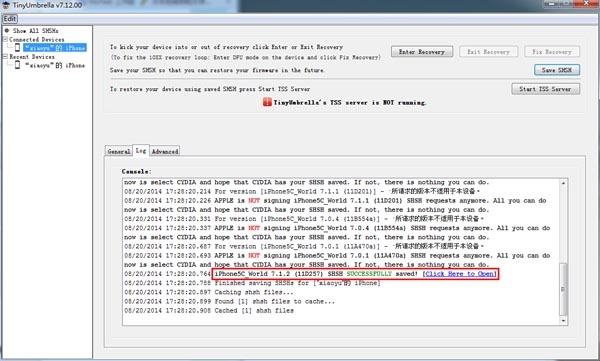Collapse the Recent Devices tree node
This screenshot has width=600, height=361.
tap(5, 56)
